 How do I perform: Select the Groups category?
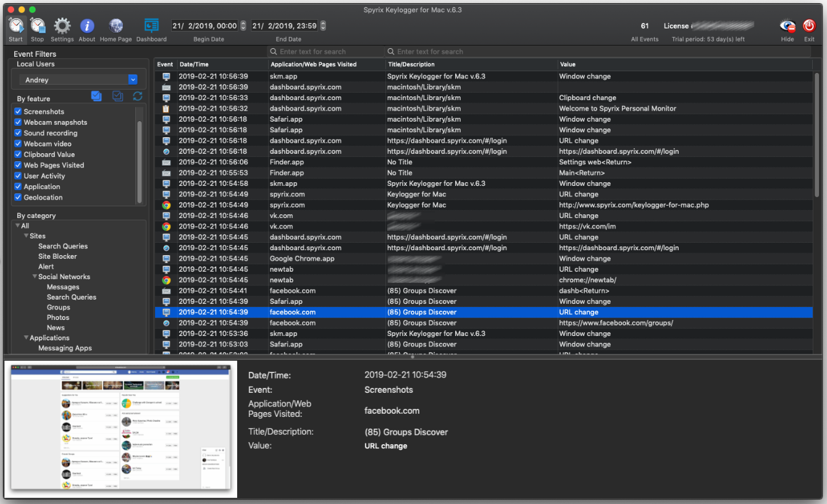[x=59, y=308]
